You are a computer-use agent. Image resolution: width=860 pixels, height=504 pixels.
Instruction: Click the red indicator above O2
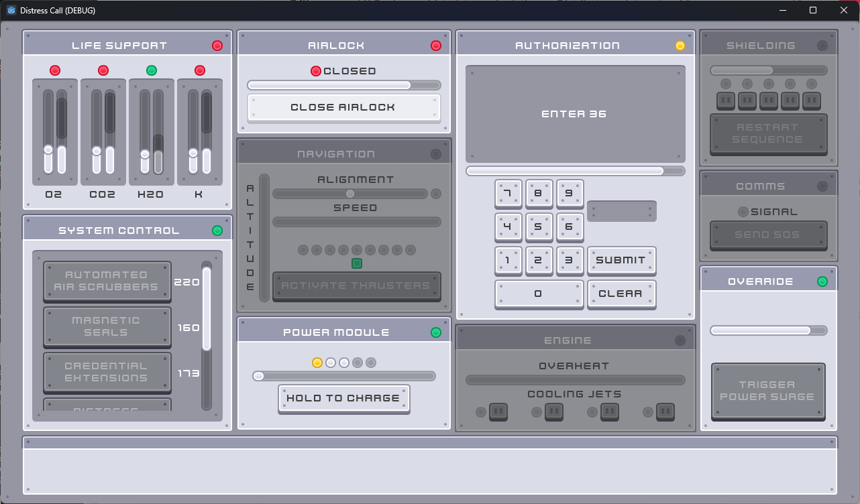(x=55, y=70)
